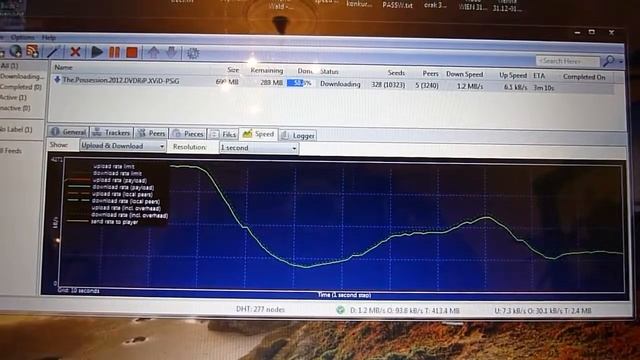Viewport: 640px width, 360px height.
Task: Open the Help menu
Action: (49, 38)
